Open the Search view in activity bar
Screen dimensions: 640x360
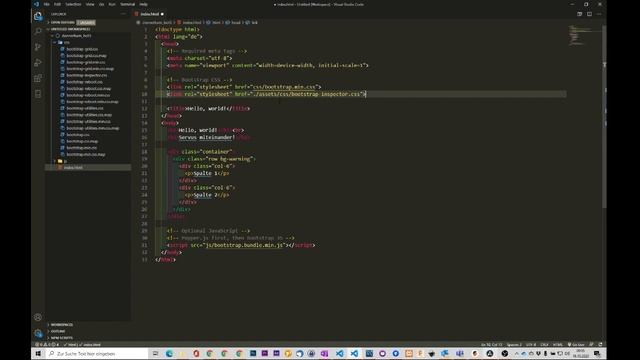point(38,31)
